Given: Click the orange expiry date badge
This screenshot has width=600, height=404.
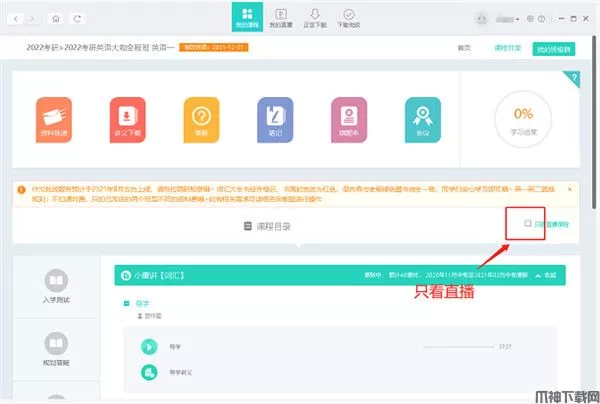Looking at the screenshot, I should pos(214,47).
